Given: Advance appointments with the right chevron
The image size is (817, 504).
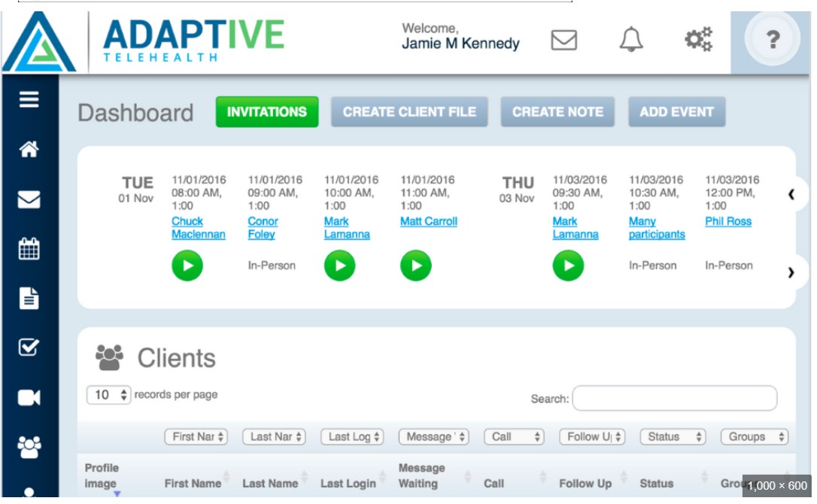Looking at the screenshot, I should coord(790,272).
